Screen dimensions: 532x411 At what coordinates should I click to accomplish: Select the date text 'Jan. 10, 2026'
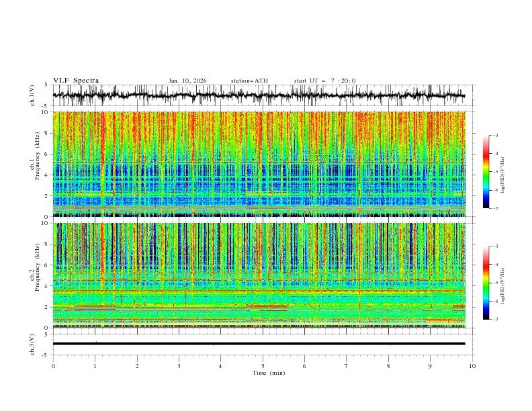pyautogui.click(x=187, y=81)
